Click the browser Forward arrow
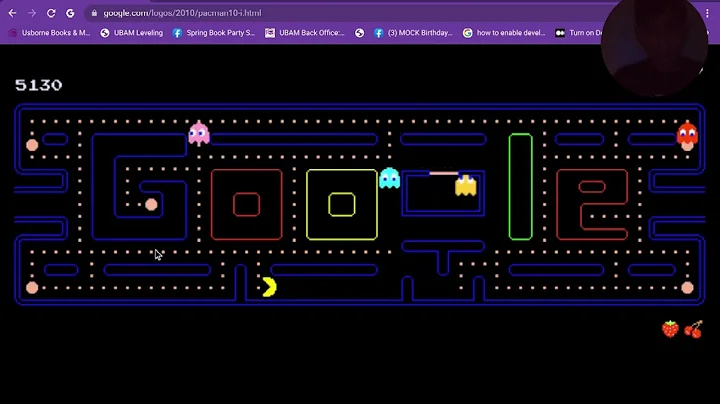Screen dimensions: 720x404 point(32,13)
